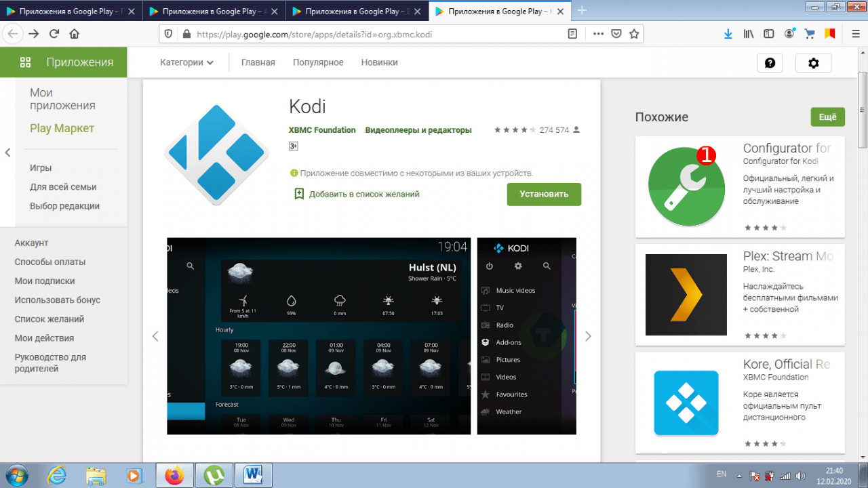
Task: Open the Популярное tab
Action: (318, 62)
